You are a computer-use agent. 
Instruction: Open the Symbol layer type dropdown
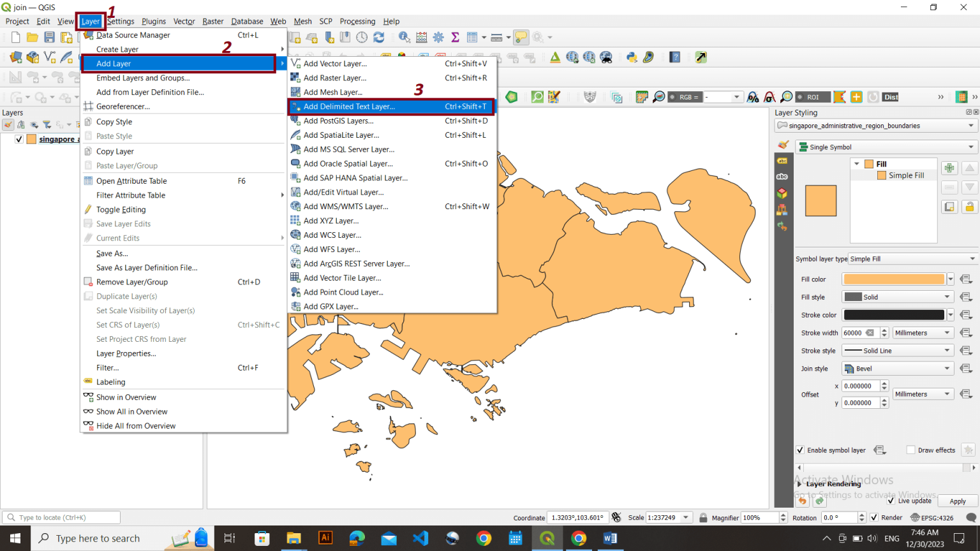click(912, 258)
